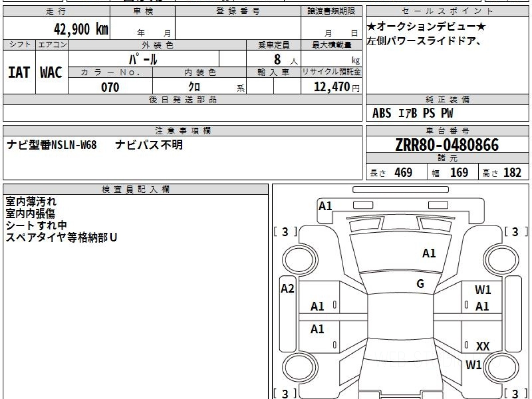Click the 輸入車 header

274,72
